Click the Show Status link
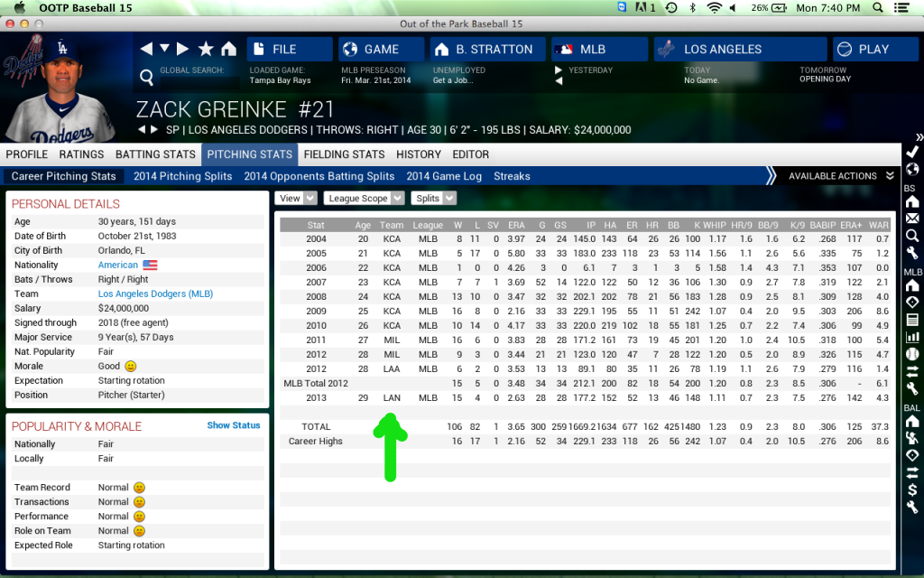The image size is (924, 578). [233, 425]
